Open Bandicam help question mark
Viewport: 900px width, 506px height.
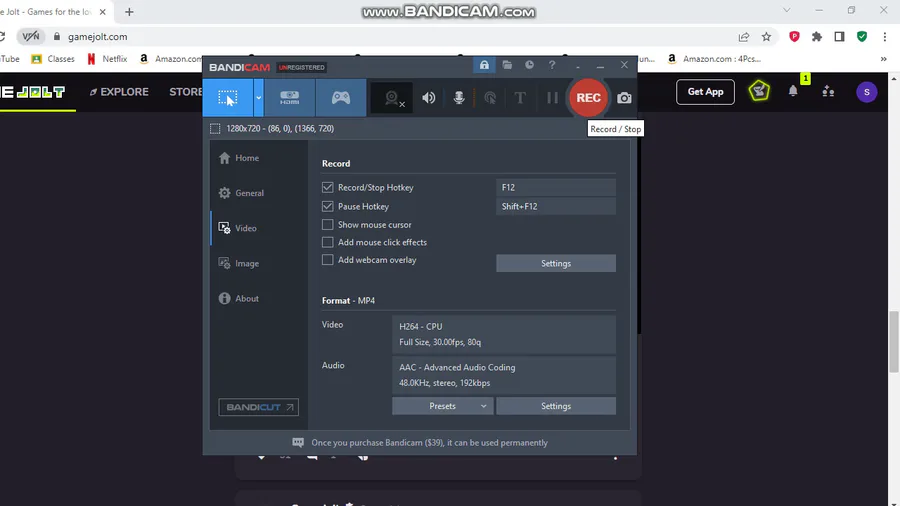(552, 65)
